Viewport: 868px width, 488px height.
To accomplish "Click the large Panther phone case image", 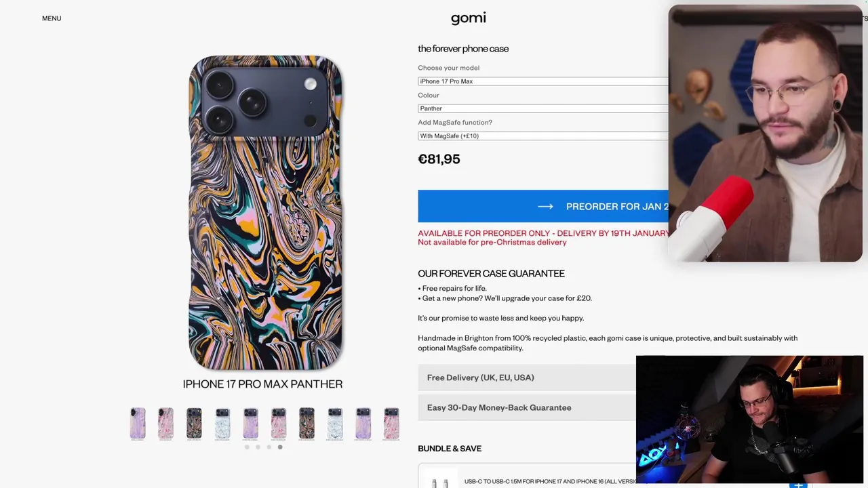I will (265, 213).
